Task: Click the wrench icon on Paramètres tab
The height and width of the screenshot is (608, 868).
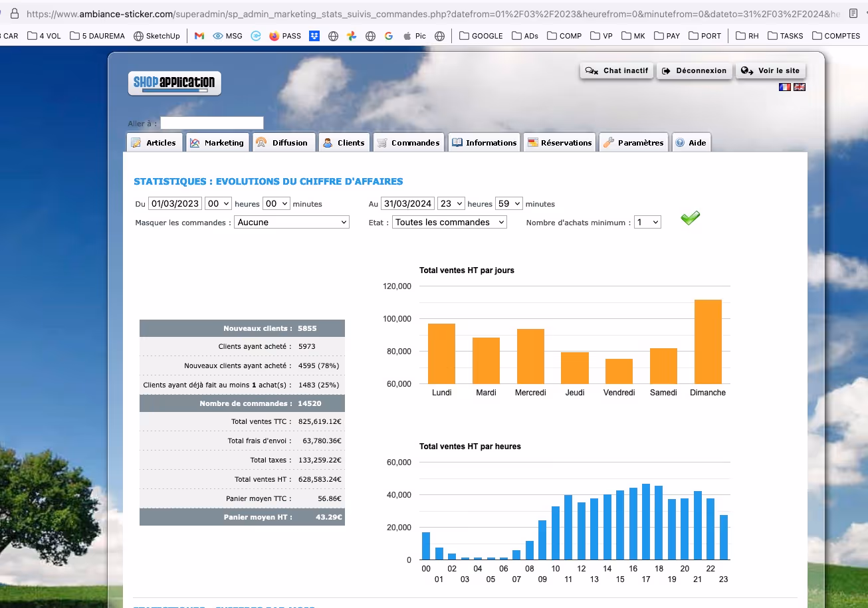Action: click(x=608, y=143)
